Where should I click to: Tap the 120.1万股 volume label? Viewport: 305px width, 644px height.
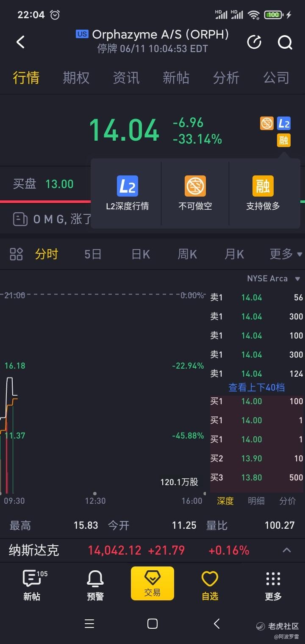pos(179,482)
